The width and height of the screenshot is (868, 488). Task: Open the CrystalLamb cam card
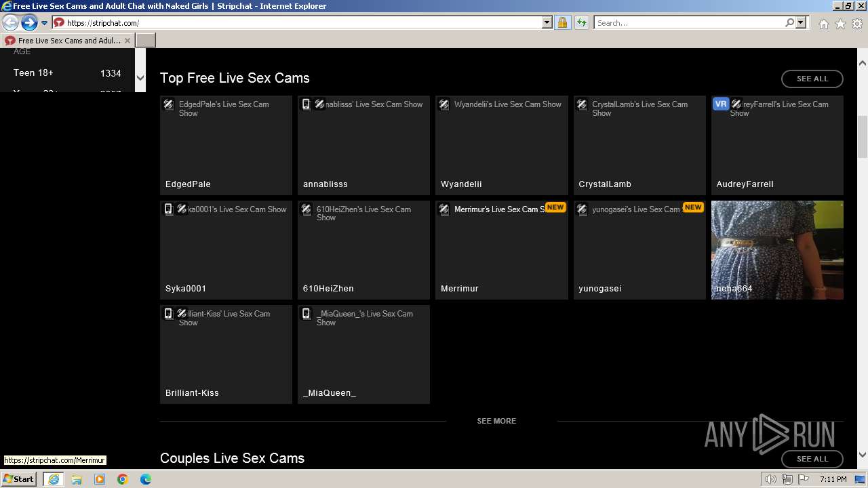click(x=639, y=145)
